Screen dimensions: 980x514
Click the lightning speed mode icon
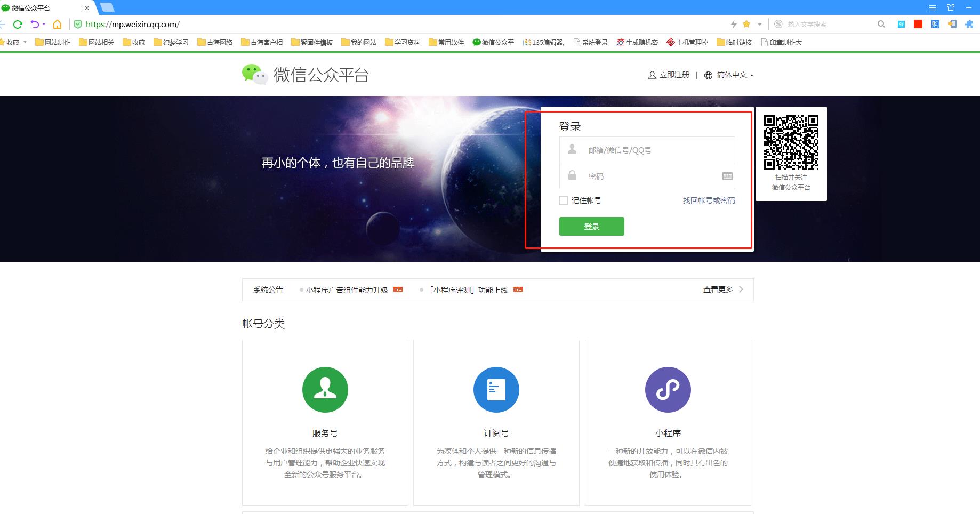734,24
